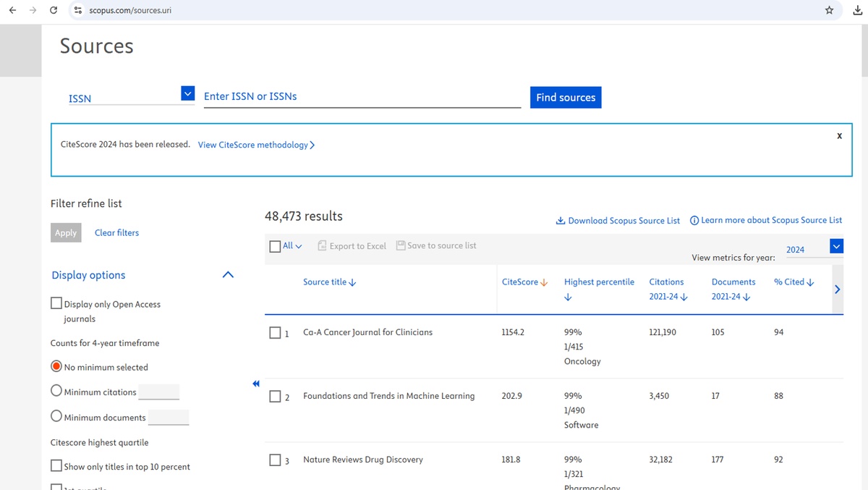The image size is (868, 490).
Task: Sort by Highest percentile arrow
Action: point(568,297)
